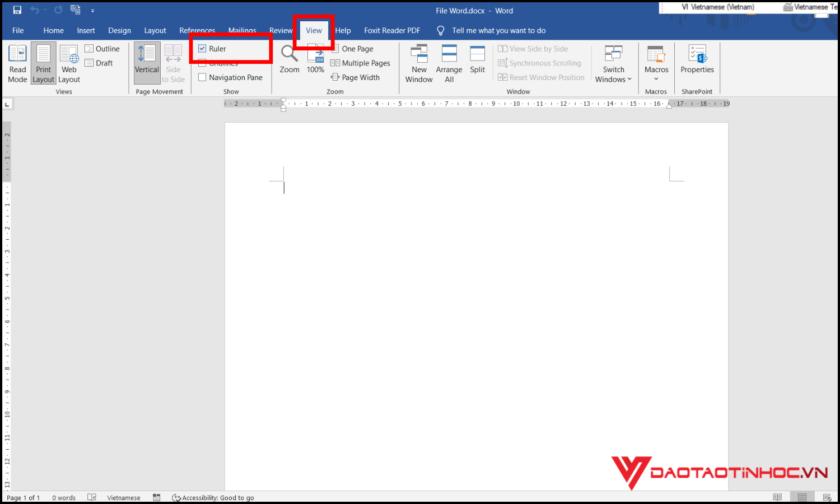Open the Zoom magnifier dialog
Viewport: 840px width, 504px height.
tap(290, 59)
